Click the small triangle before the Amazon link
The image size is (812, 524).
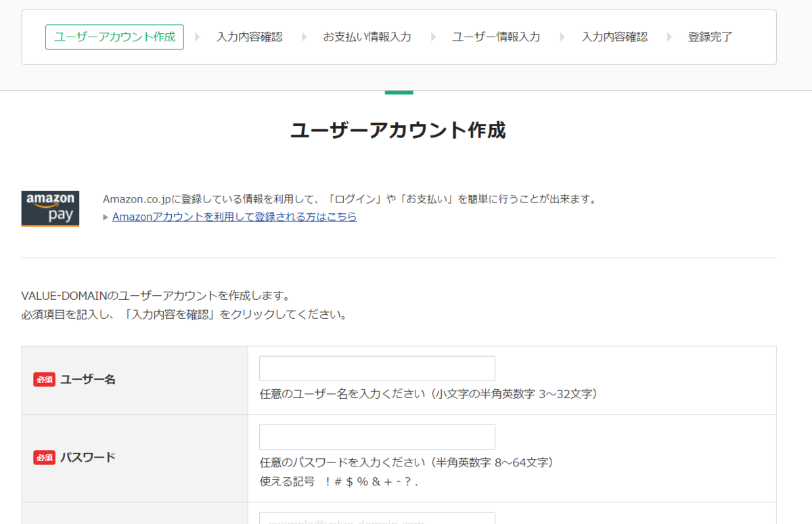[x=106, y=217]
